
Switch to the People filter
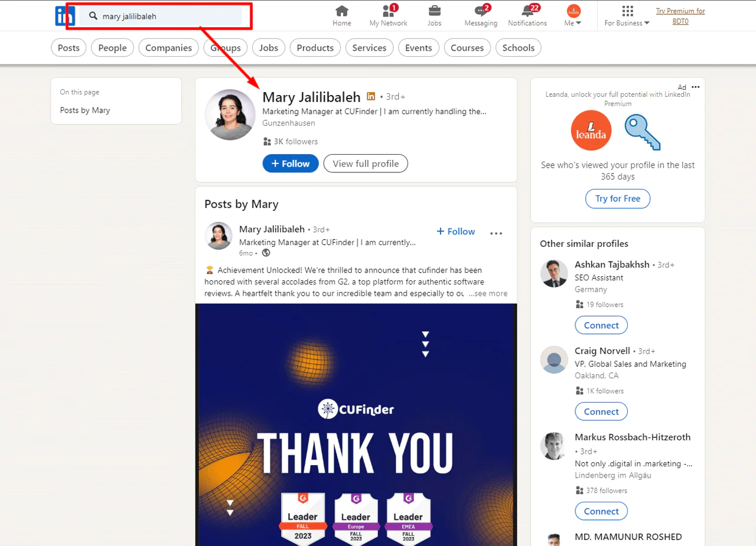pyautogui.click(x=112, y=47)
